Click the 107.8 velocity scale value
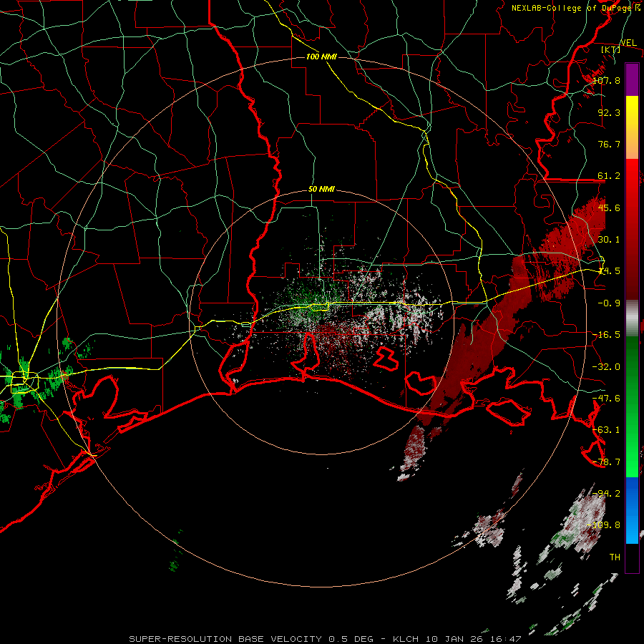644x644 pixels. pyautogui.click(x=607, y=80)
